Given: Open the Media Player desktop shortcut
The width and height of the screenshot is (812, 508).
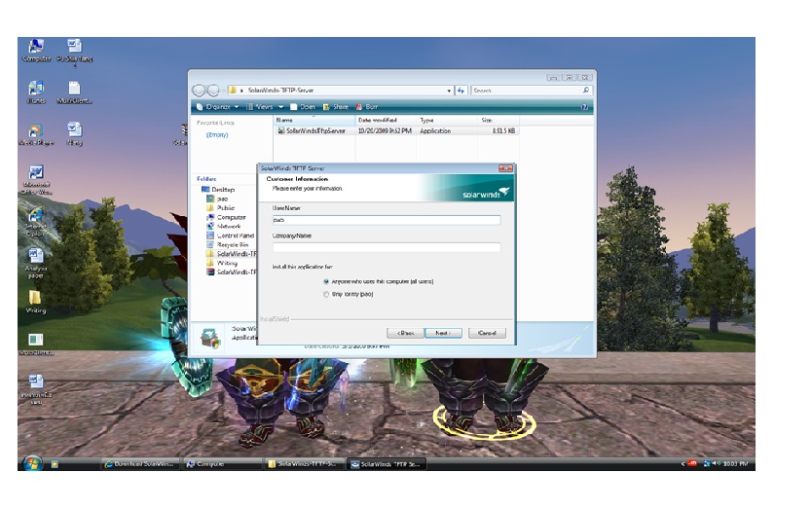Looking at the screenshot, I should [36, 134].
